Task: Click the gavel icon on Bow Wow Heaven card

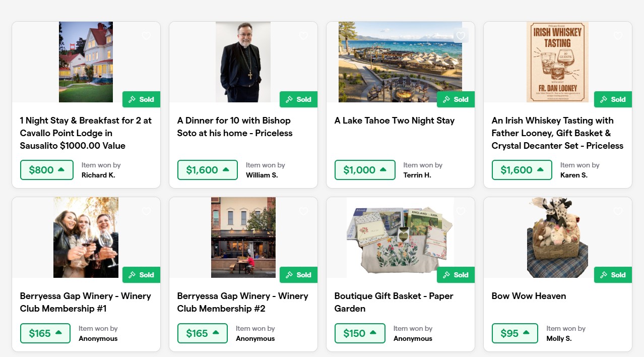Action: [x=604, y=275]
